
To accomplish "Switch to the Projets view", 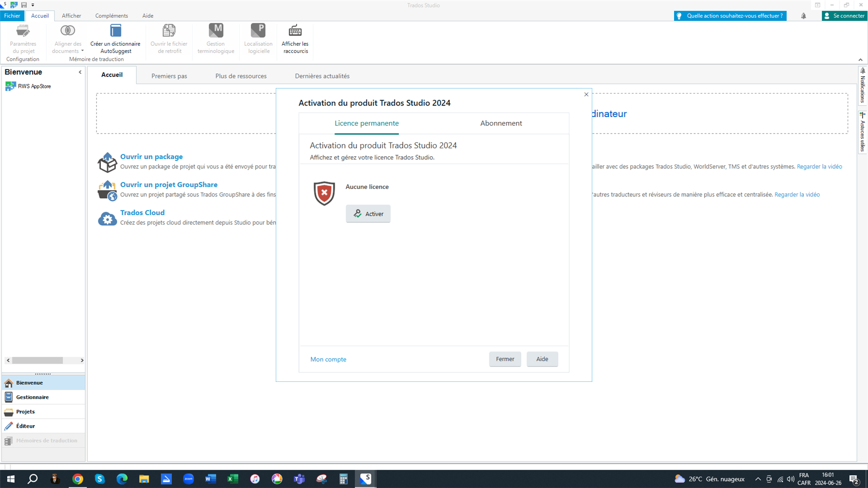I will pos(43,412).
